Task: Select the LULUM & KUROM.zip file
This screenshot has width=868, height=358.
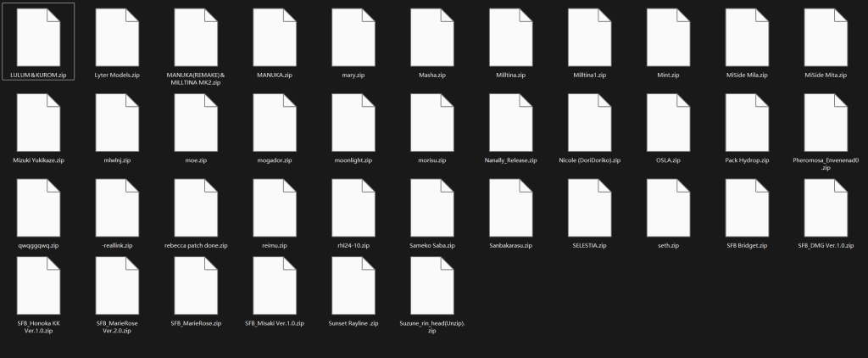Action: point(39,38)
